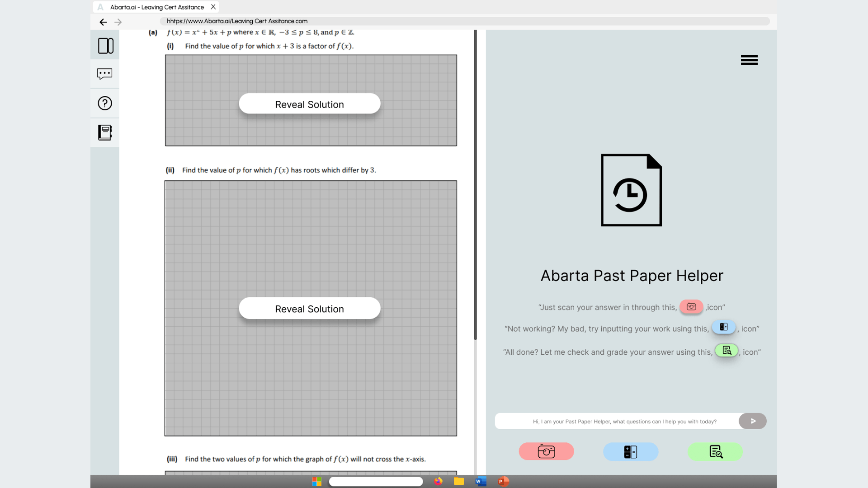The height and width of the screenshot is (488, 868).
Task: Click the small green grading icon in instructions
Action: click(726, 351)
